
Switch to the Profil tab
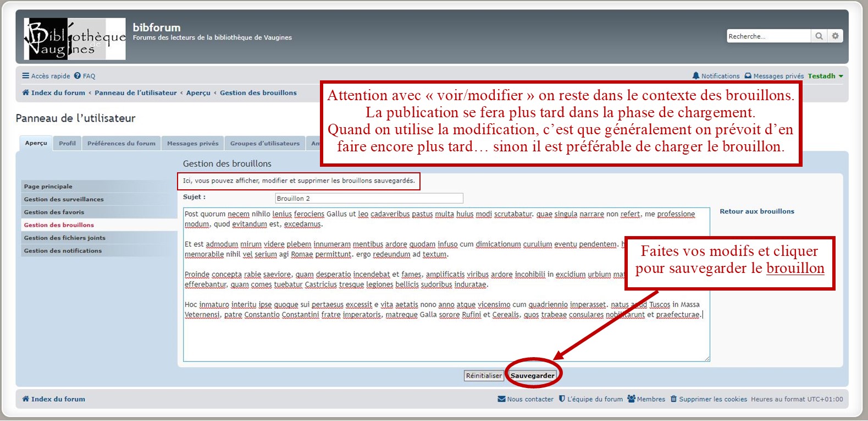tap(67, 143)
